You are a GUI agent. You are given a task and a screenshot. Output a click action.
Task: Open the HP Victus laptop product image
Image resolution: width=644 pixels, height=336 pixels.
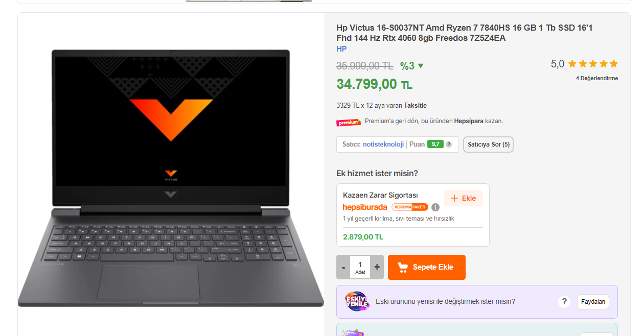pyautogui.click(x=171, y=178)
